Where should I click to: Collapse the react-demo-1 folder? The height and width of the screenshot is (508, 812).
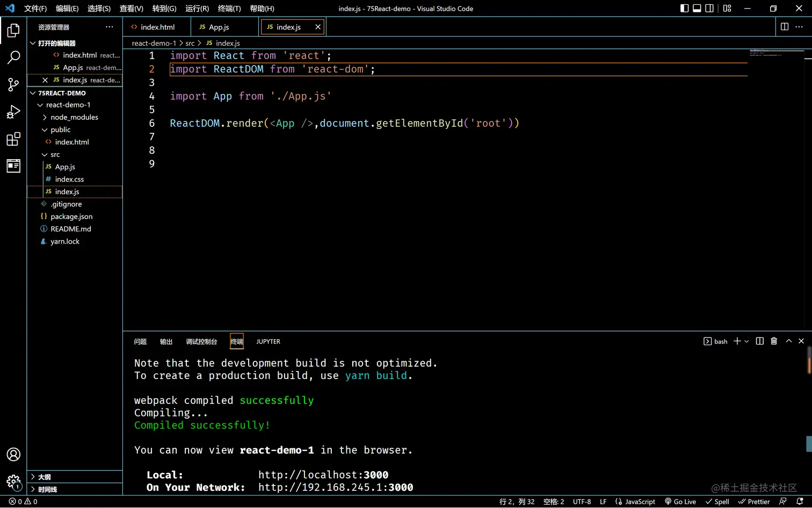[40, 105]
